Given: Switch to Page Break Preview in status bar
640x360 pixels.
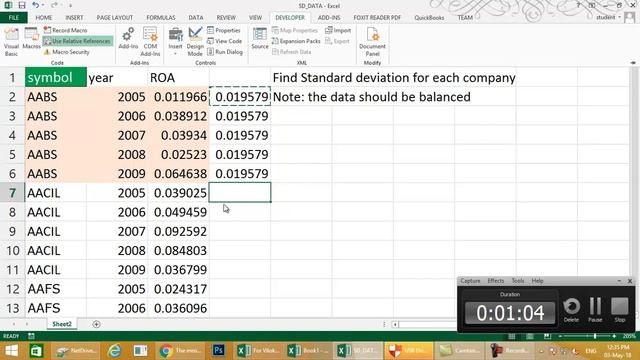Looking at the screenshot, I should click(547, 336).
